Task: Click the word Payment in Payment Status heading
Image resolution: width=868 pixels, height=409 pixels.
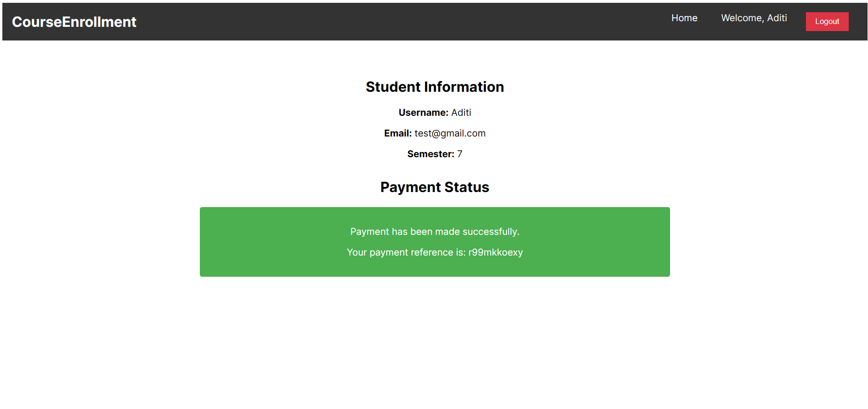Action: coord(410,187)
